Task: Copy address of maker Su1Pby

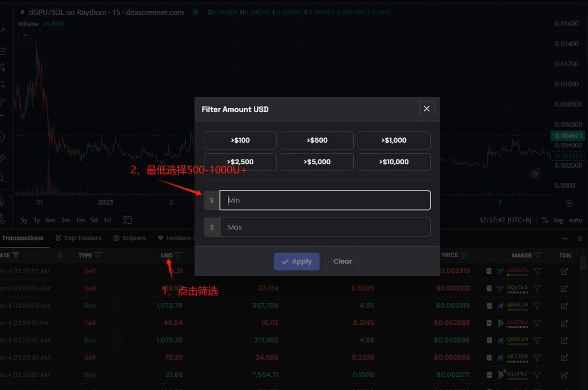Action: pyautogui.click(x=489, y=323)
